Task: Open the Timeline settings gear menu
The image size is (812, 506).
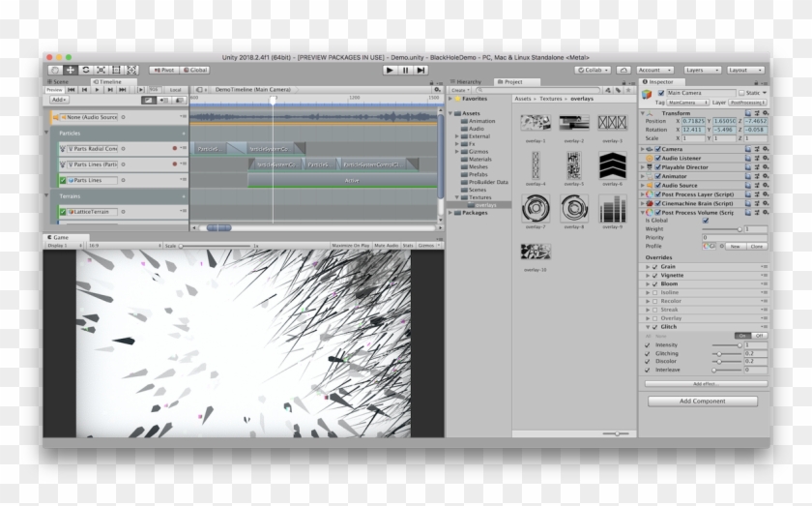Action: point(437,90)
